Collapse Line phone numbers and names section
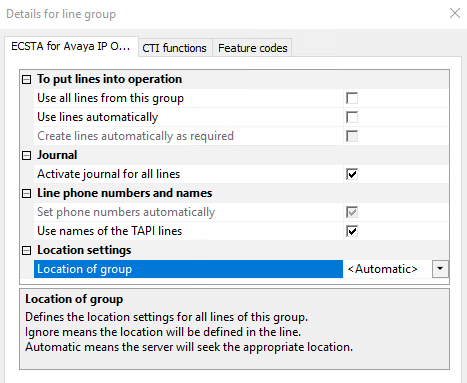The width and height of the screenshot is (467, 383). click(x=26, y=193)
